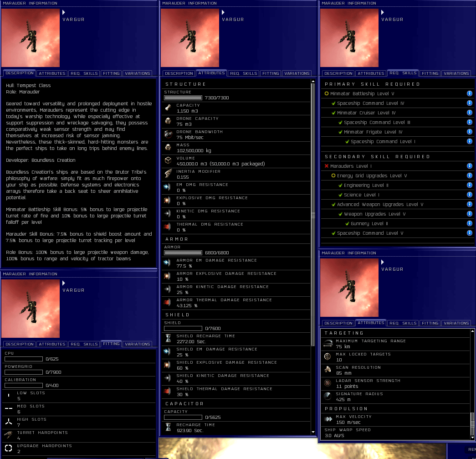
Task: Open info for Science Level I
Action: pyautogui.click(x=469, y=195)
